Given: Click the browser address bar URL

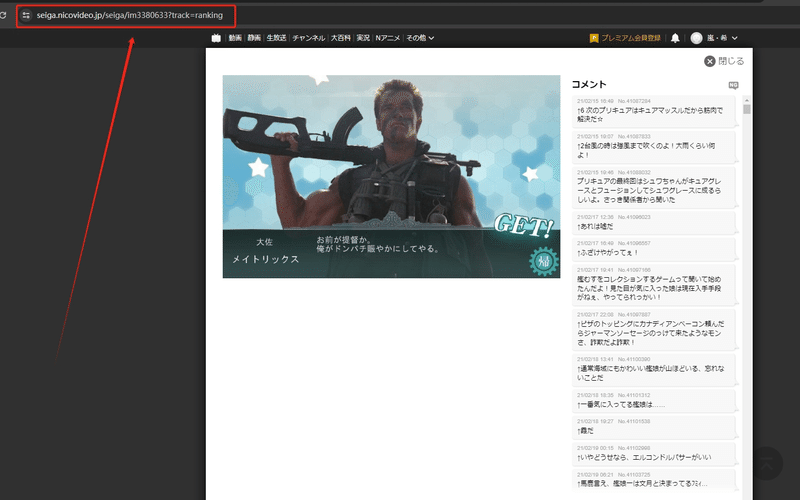Looking at the screenshot, I should 130,15.
